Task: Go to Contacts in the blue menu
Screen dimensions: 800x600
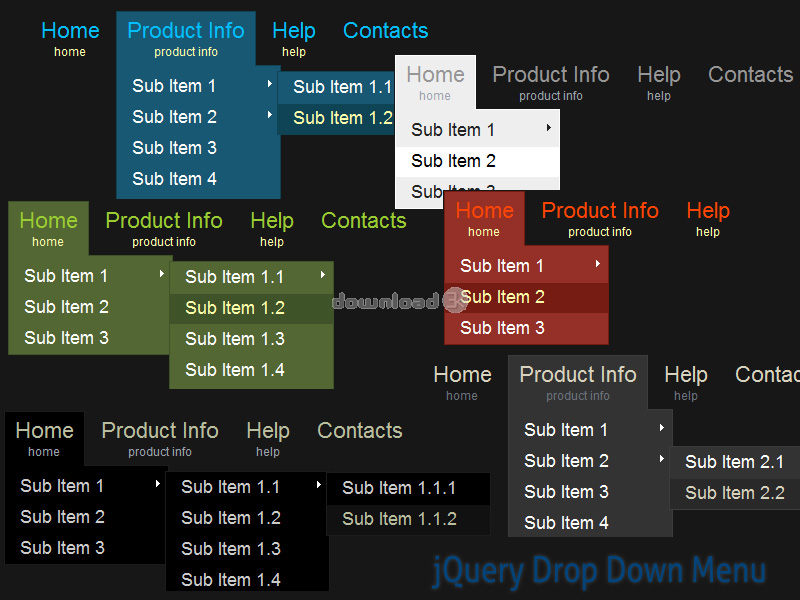Action: [x=386, y=31]
